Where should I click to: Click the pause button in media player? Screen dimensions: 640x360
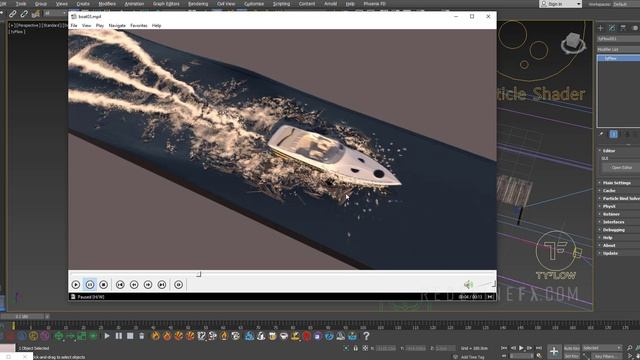(x=90, y=284)
